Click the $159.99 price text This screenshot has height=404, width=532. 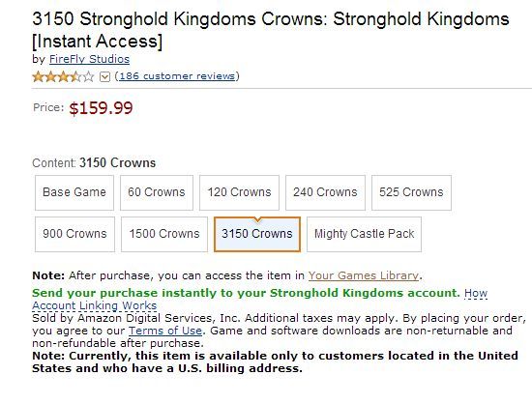[101, 108]
